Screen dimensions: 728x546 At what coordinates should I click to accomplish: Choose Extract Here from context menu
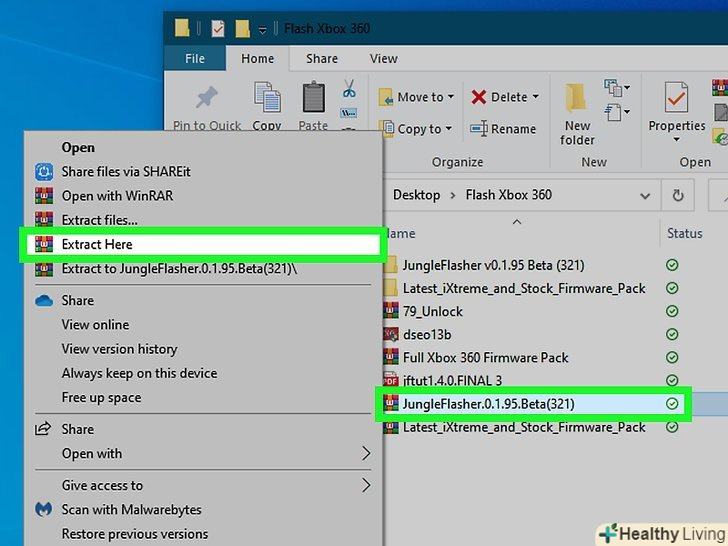(97, 244)
